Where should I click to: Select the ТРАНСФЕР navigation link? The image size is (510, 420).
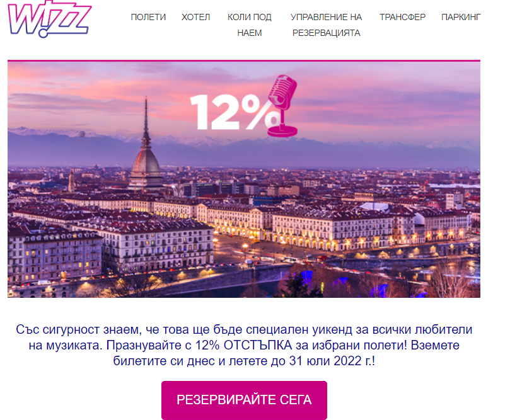coord(402,17)
